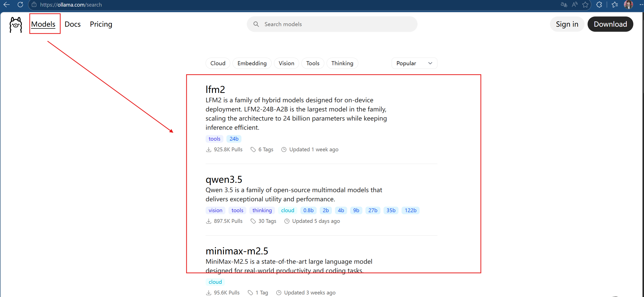Open browser translate icon

tap(564, 5)
